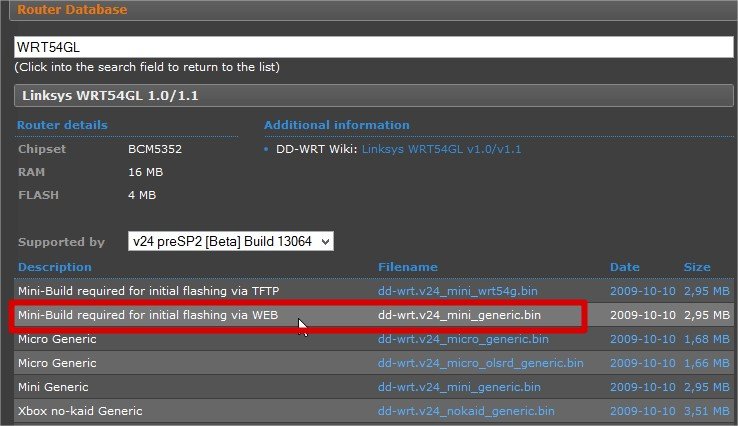Click the Date column header
Viewport: 738px width, 426px height.
pos(623,267)
